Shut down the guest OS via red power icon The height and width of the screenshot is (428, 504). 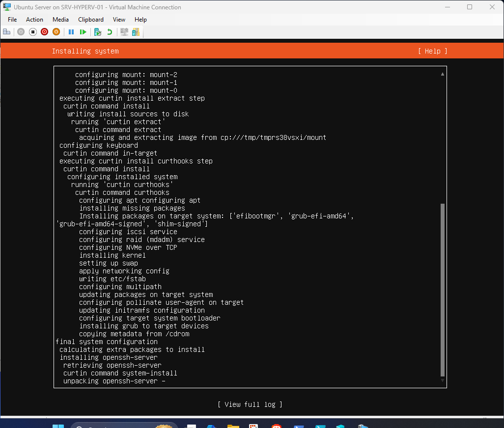[x=44, y=31]
